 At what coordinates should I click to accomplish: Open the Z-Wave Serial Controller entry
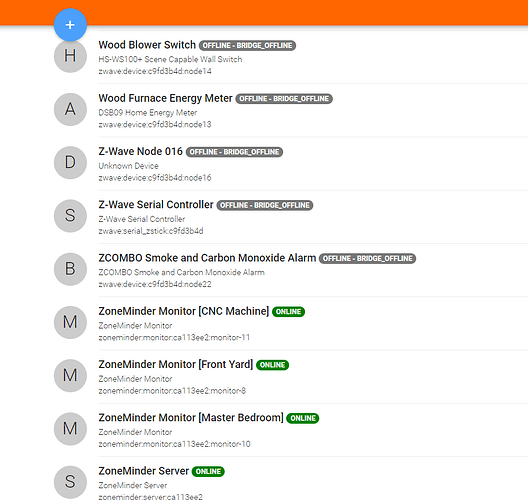pyautogui.click(x=156, y=204)
